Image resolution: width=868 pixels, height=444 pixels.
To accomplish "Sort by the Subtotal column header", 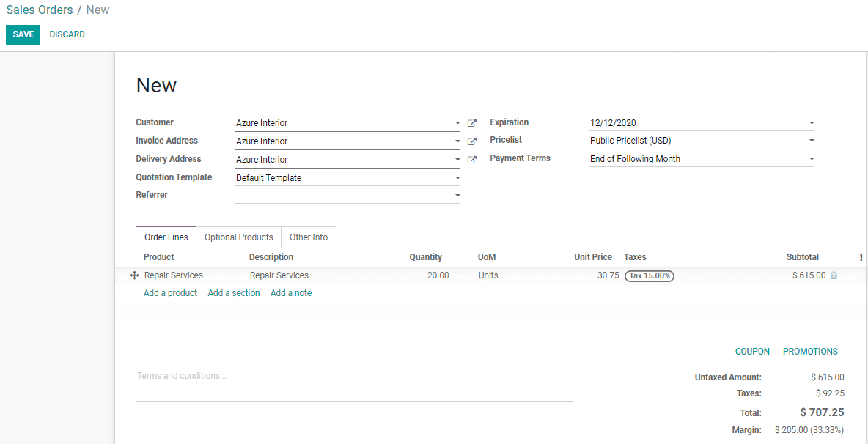I will click(x=802, y=257).
